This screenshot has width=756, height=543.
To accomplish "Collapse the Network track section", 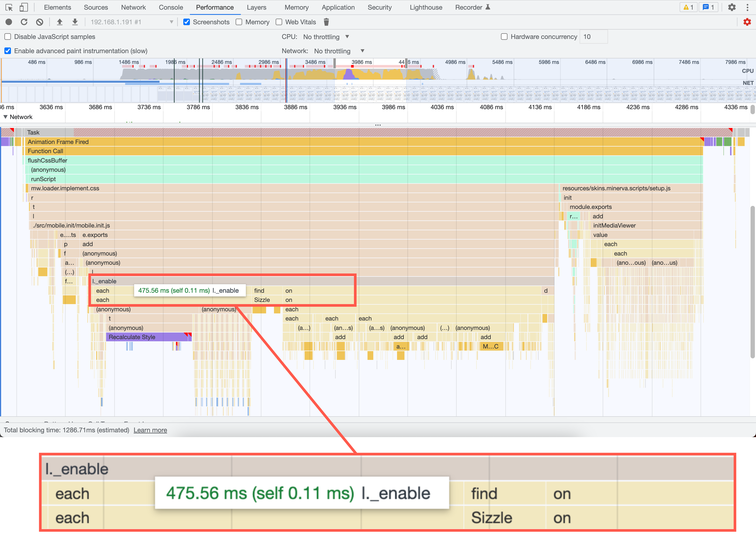I will click(5, 117).
